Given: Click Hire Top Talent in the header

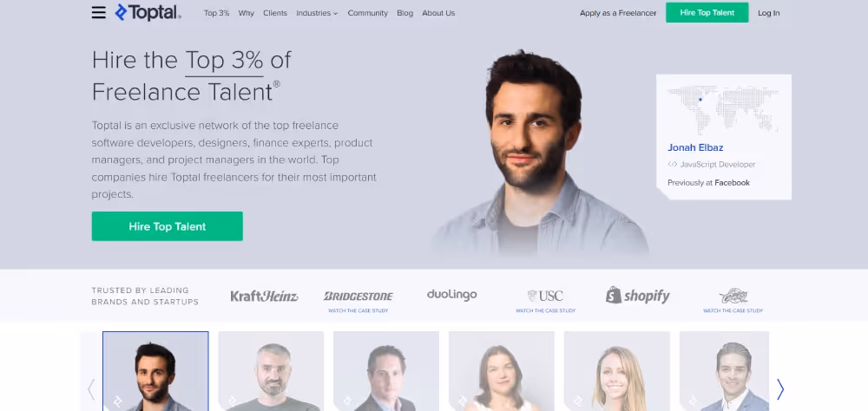Looking at the screenshot, I should (707, 13).
